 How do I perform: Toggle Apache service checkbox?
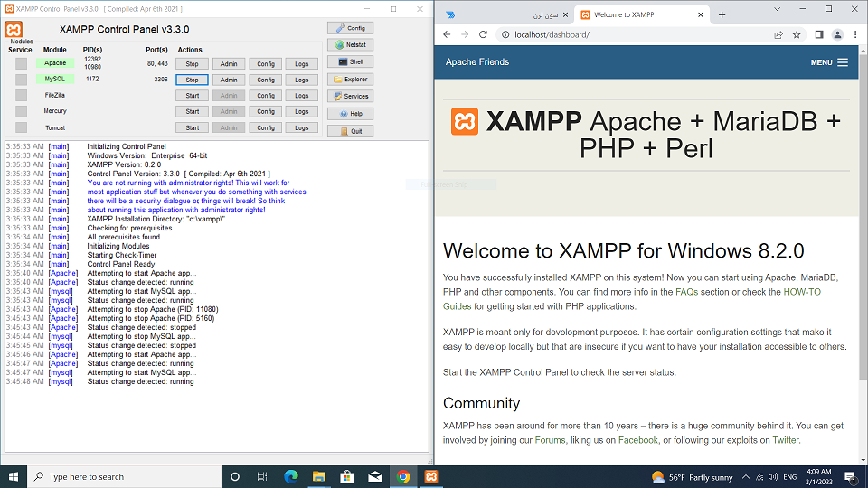pos(21,63)
